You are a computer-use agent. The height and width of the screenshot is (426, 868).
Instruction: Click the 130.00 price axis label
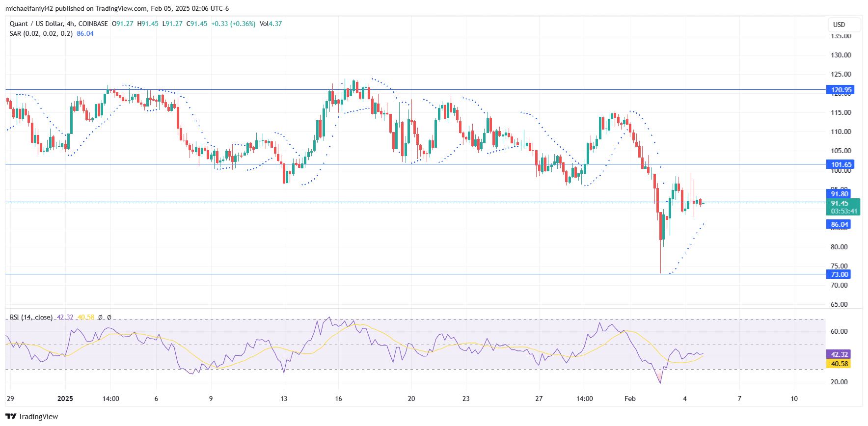(x=841, y=55)
